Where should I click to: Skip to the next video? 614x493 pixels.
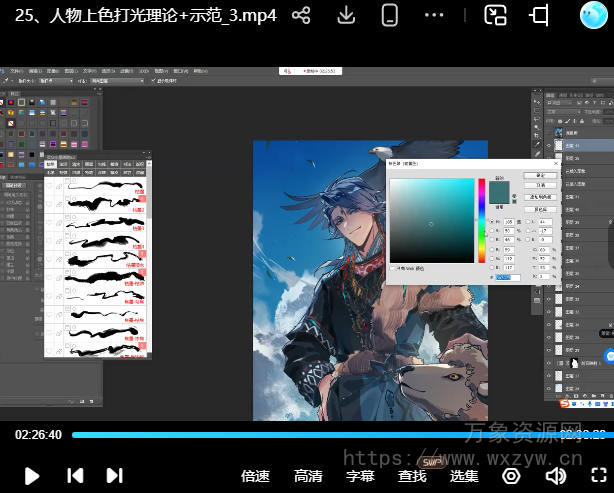(114, 476)
